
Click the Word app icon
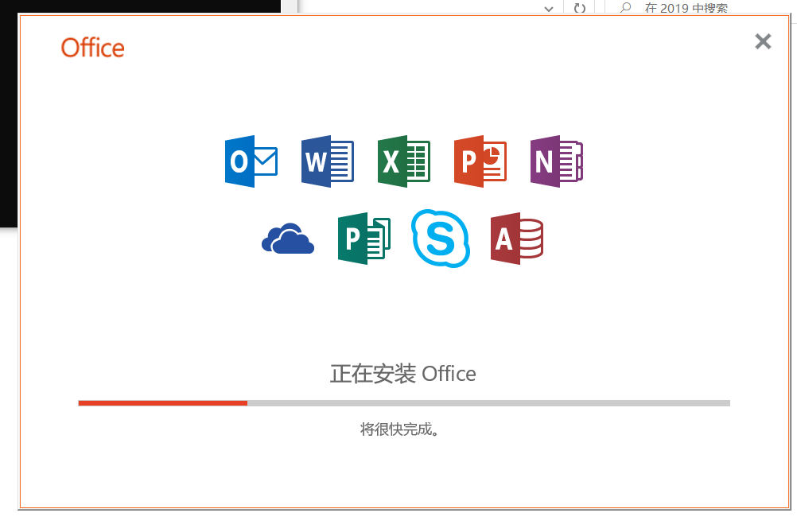(x=327, y=161)
